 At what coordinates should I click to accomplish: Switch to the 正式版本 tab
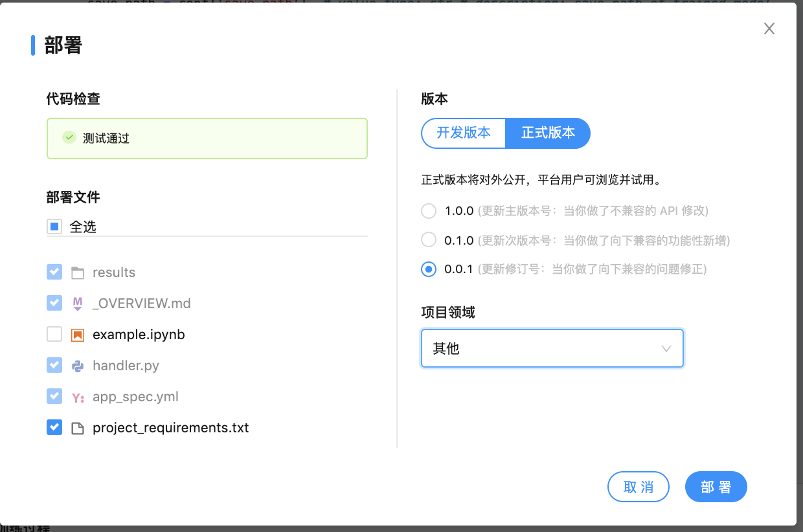tap(548, 133)
